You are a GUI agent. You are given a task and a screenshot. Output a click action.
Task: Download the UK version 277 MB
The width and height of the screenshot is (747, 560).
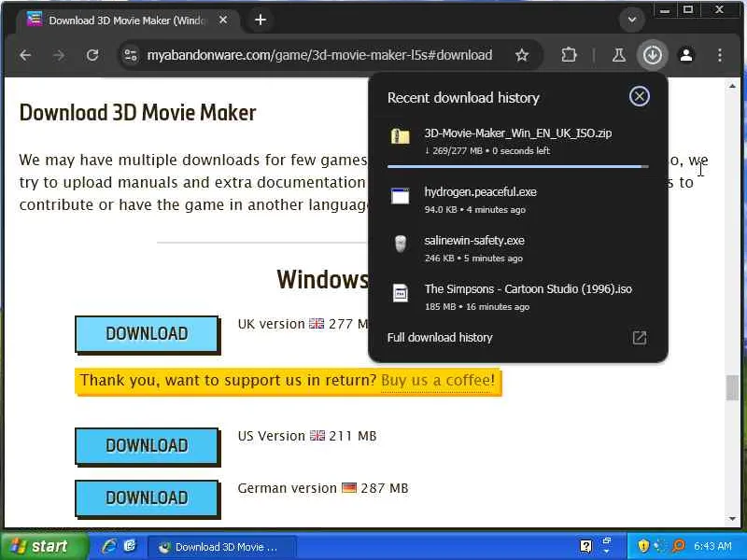click(148, 334)
